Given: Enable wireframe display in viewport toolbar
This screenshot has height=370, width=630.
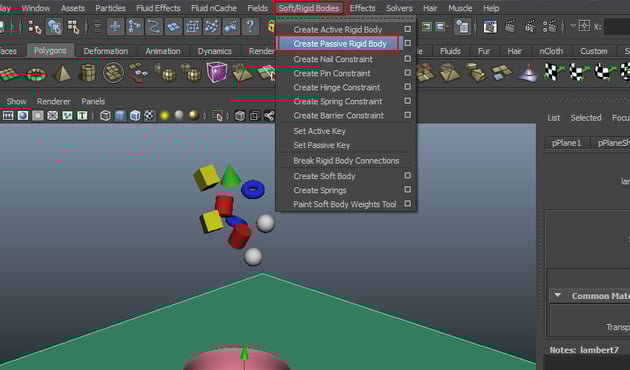Looking at the screenshot, I should coord(105,116).
